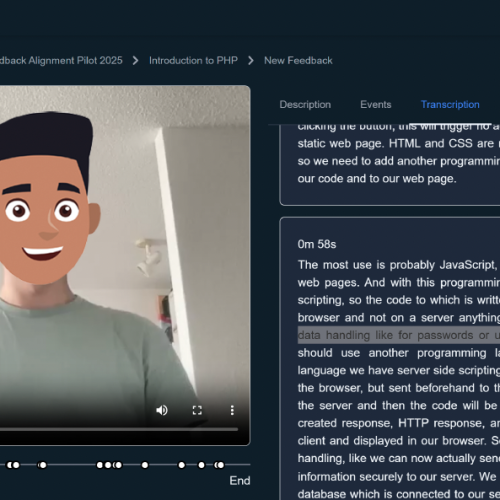The image size is (500, 500).
Task: Seek using the video progress bar
Action: (x=119, y=429)
